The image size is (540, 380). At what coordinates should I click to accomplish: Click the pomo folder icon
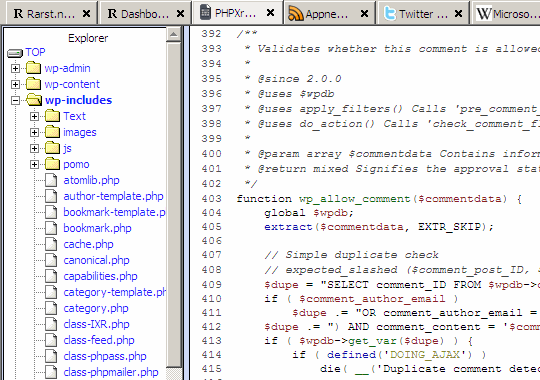(x=53, y=164)
